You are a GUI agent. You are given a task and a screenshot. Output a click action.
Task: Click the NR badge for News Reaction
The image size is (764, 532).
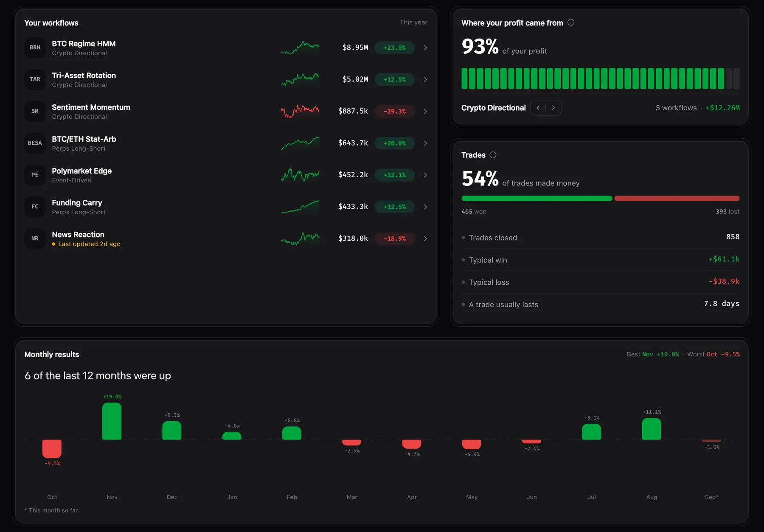point(35,238)
